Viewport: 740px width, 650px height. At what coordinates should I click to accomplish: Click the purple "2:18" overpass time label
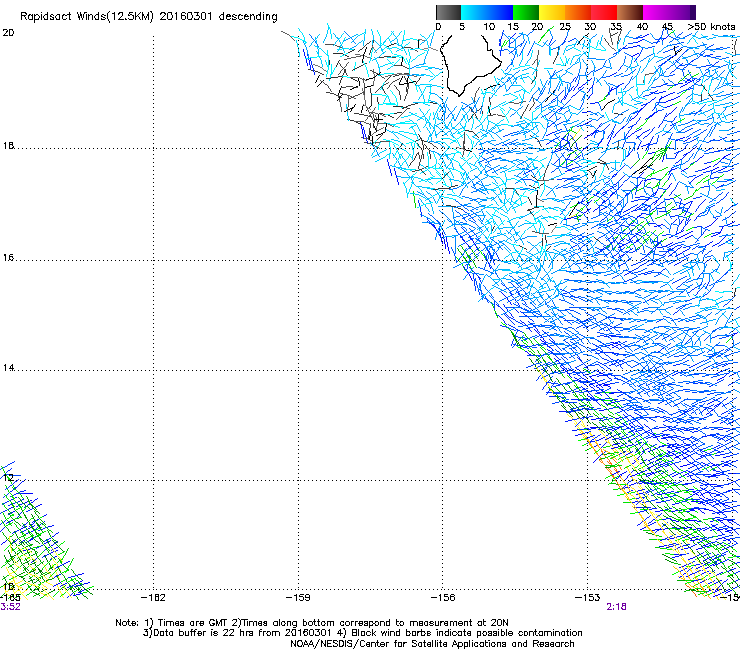click(x=616, y=607)
